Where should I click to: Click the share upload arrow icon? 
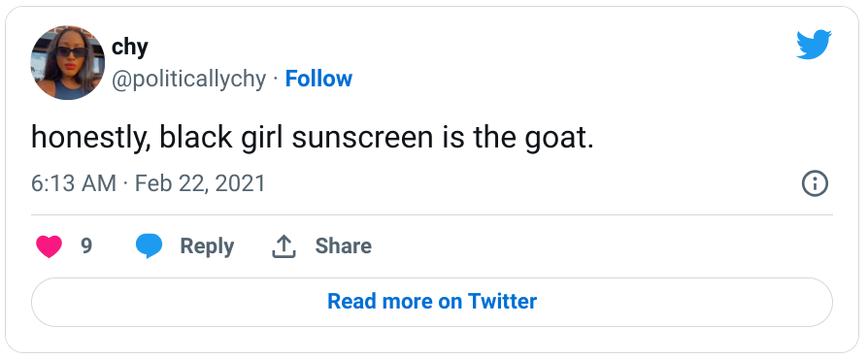[284, 246]
